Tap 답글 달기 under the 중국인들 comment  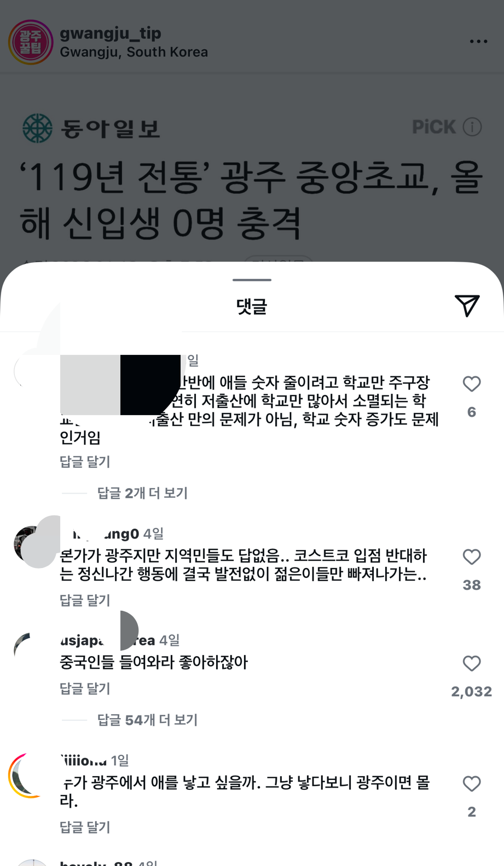click(85, 689)
